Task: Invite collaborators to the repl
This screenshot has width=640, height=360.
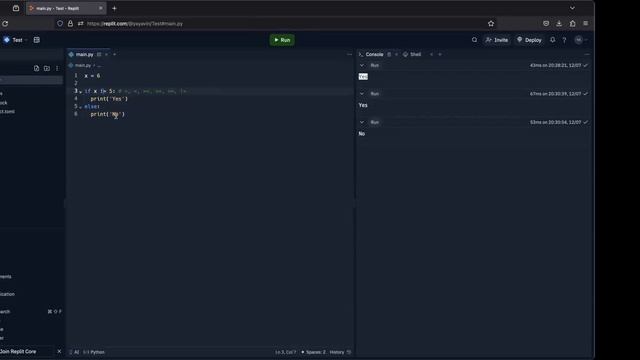Action: [x=497, y=40]
